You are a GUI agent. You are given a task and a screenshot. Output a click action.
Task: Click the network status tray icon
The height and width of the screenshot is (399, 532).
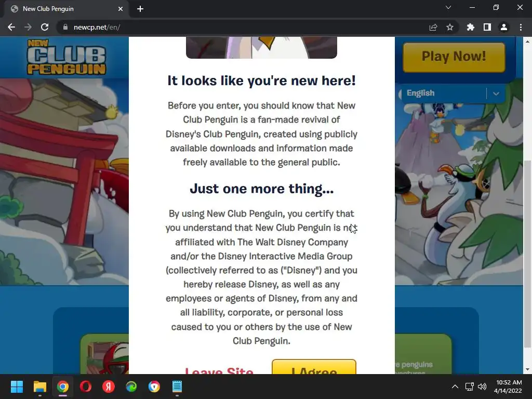pyautogui.click(x=469, y=387)
